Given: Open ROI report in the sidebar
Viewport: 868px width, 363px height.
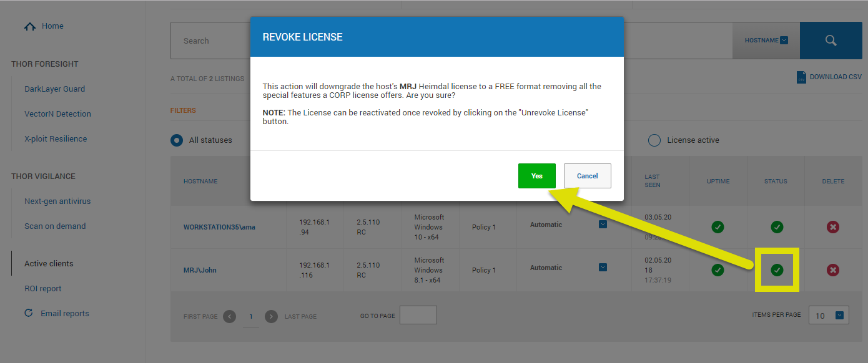Looking at the screenshot, I should point(43,288).
